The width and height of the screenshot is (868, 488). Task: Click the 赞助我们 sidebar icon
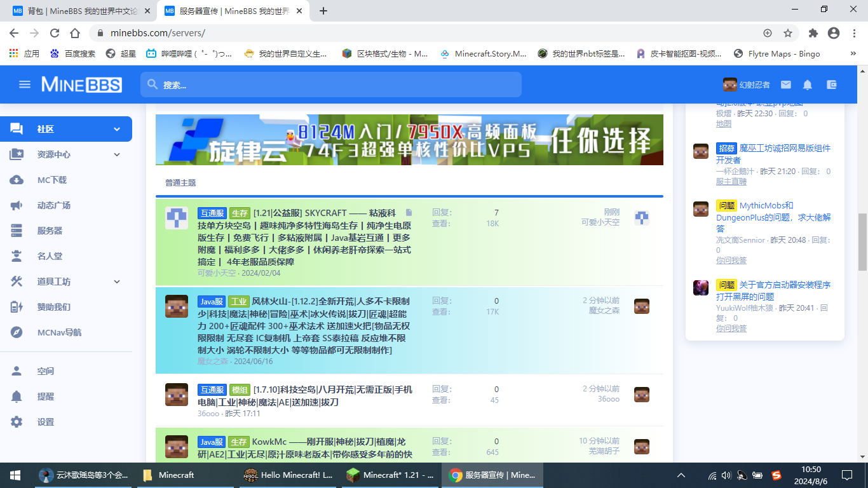[17, 307]
